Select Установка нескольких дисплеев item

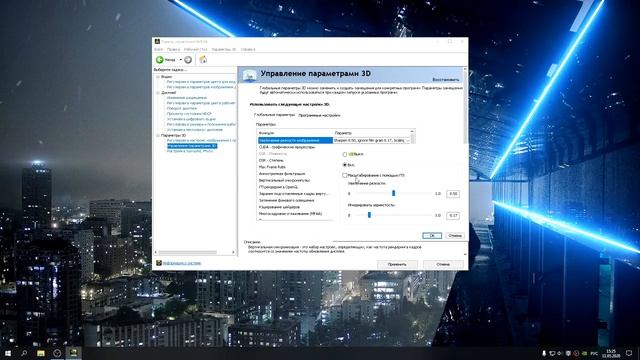click(x=195, y=130)
